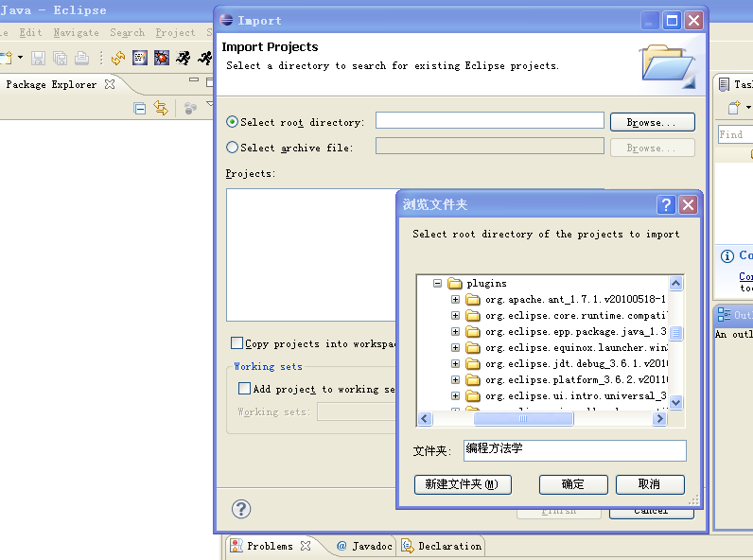Click the 文件夹 folder name field
This screenshot has height=560, width=753.
tap(575, 450)
